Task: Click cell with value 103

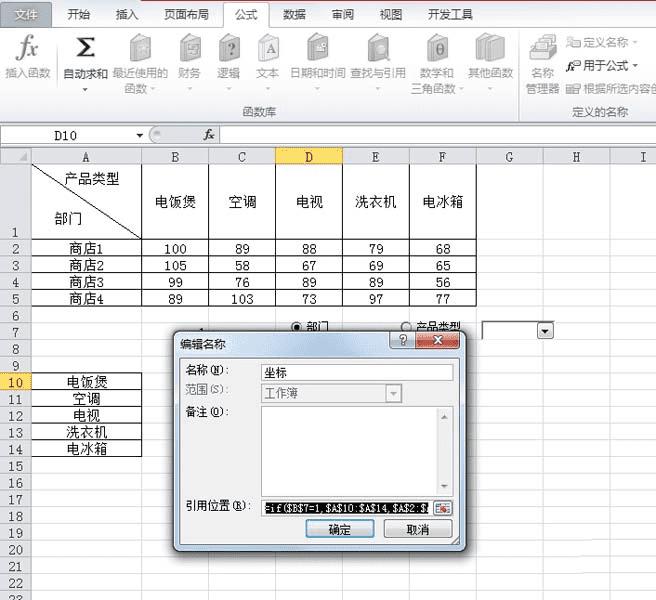Action: point(242,299)
